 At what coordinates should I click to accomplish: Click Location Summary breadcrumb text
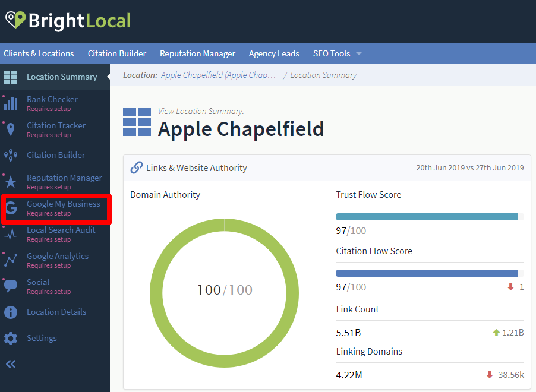click(323, 75)
